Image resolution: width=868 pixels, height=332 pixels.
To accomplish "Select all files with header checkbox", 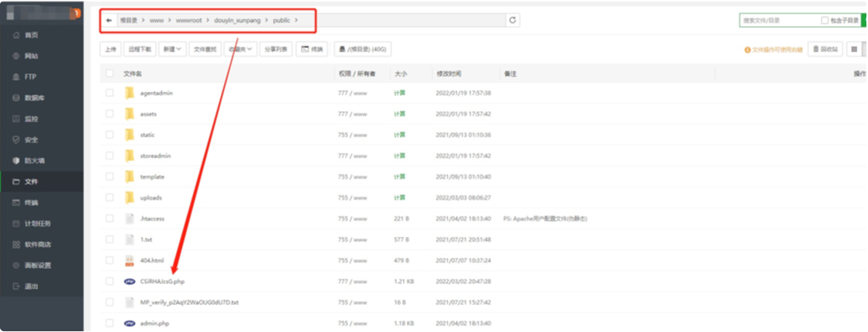I will point(110,73).
